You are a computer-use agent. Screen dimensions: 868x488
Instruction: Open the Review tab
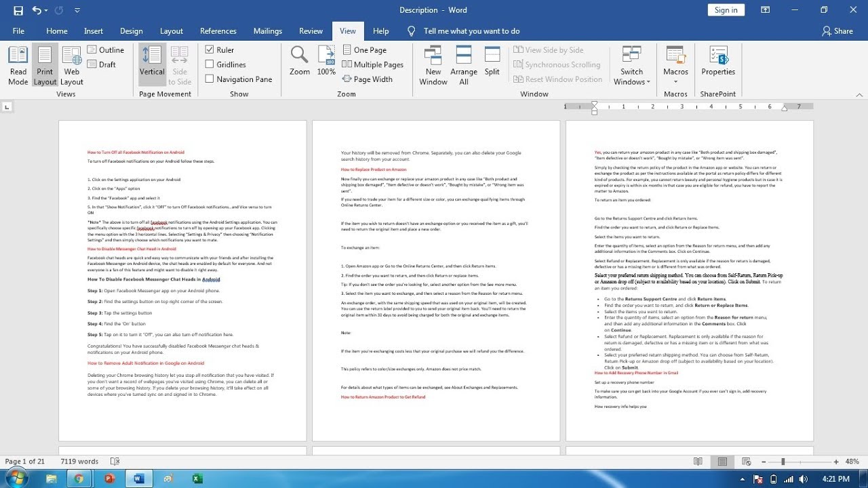(311, 31)
